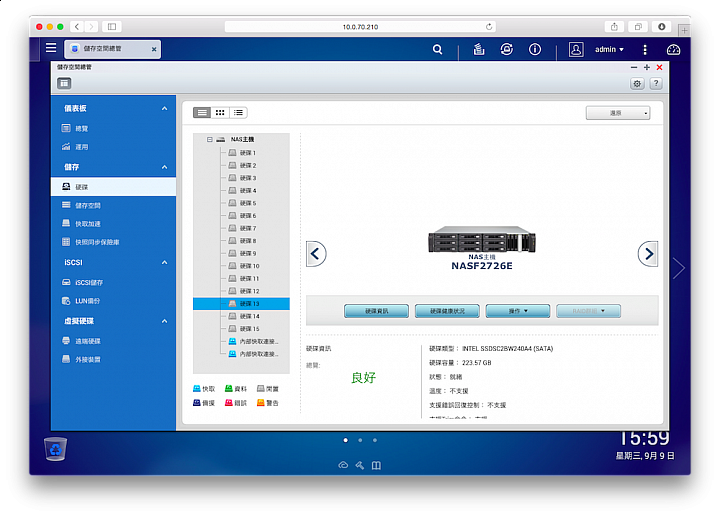Screen dimensions: 720x518
Task: Open the 還原 dropdown at top right
Action: click(x=618, y=113)
